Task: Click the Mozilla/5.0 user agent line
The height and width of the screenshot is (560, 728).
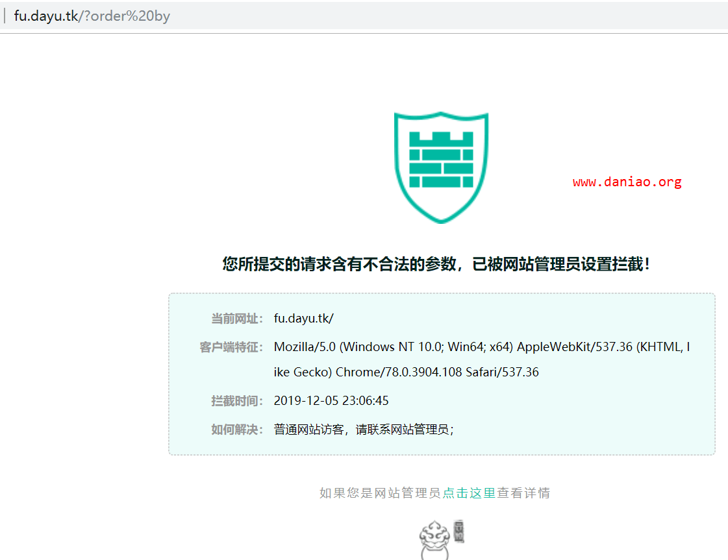Action: pos(481,347)
